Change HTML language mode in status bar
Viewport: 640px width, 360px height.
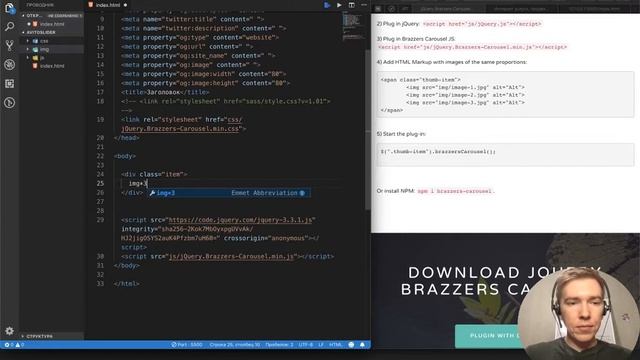pos(336,345)
